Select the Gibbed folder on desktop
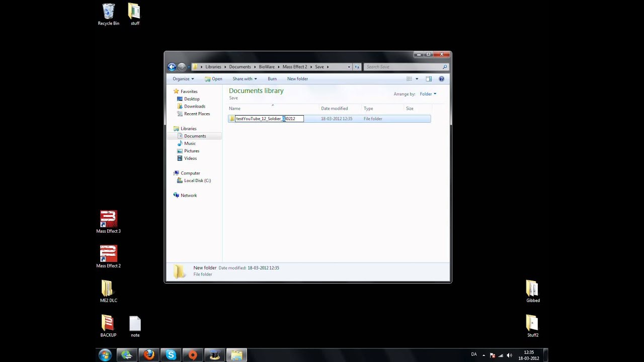Image resolution: width=644 pixels, height=362 pixels. click(x=533, y=291)
